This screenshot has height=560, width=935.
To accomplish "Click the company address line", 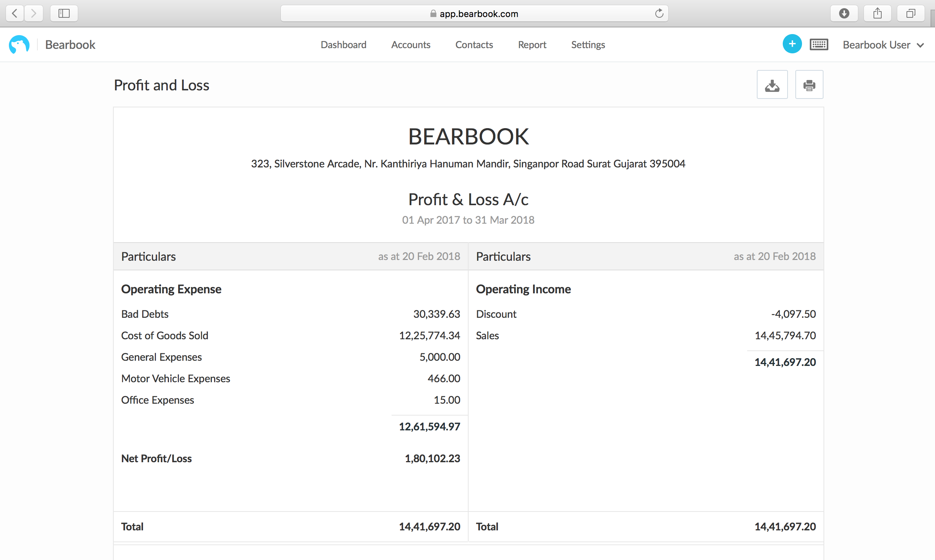I will click(468, 164).
